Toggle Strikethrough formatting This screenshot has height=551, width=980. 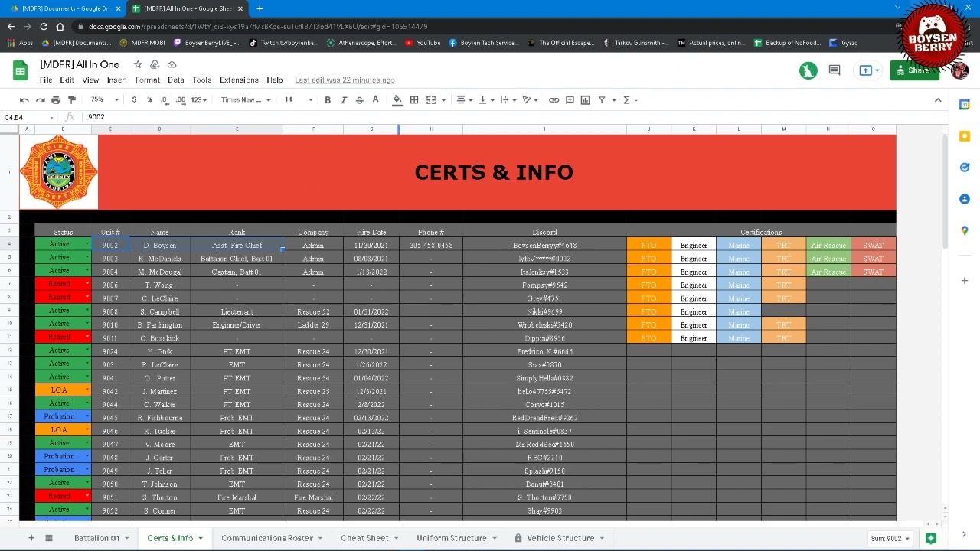pos(360,100)
